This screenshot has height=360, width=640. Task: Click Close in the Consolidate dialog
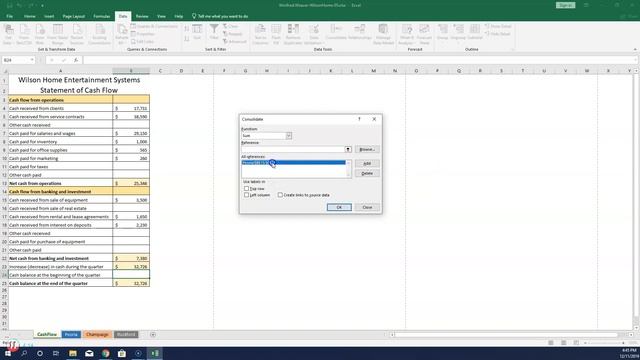(x=367, y=207)
